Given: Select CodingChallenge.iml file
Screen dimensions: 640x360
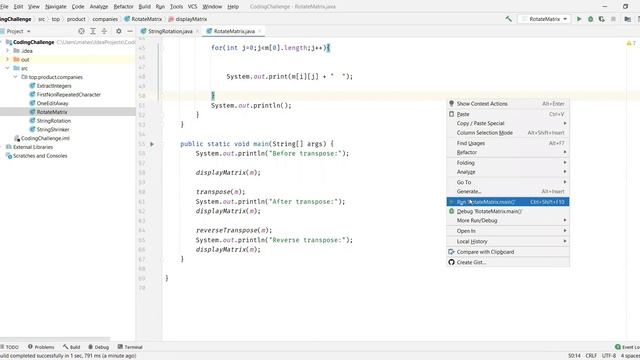Looking at the screenshot, I should point(45,138).
